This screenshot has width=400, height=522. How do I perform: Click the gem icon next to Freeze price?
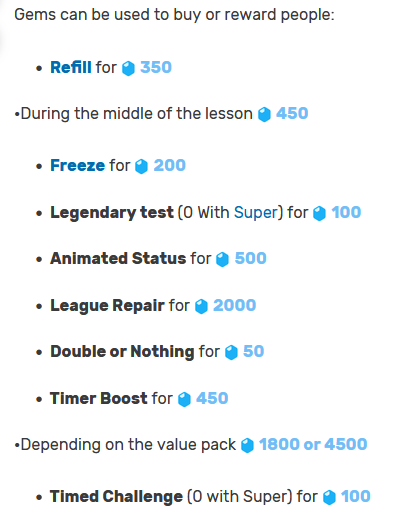click(x=141, y=166)
